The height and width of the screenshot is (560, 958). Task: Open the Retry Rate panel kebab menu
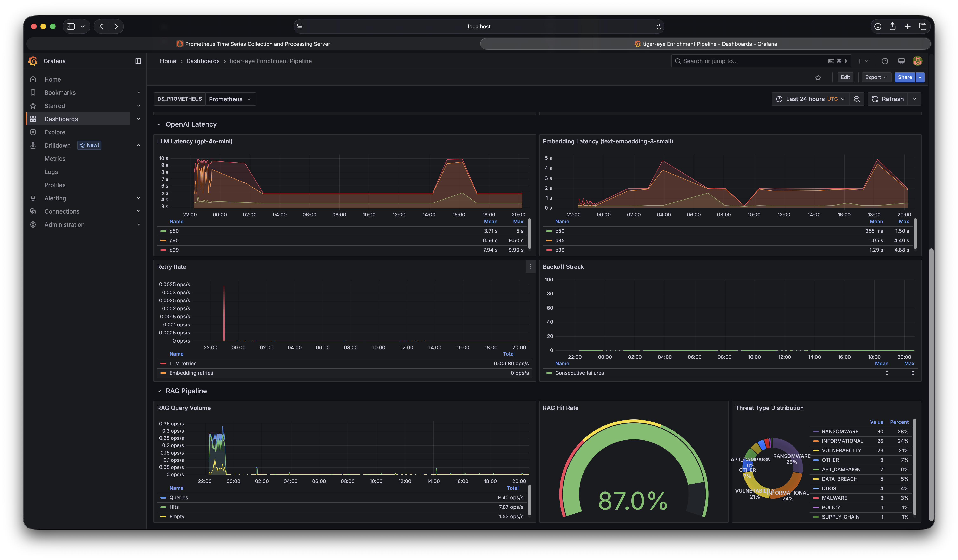tap(530, 267)
